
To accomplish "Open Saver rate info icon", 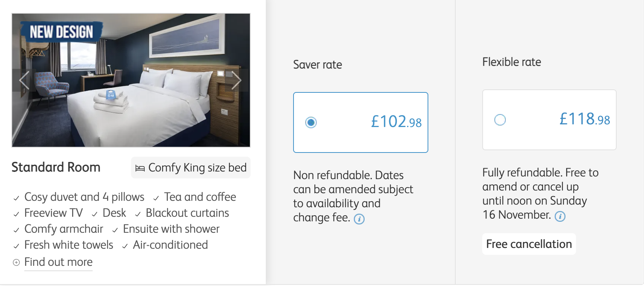I will click(359, 219).
